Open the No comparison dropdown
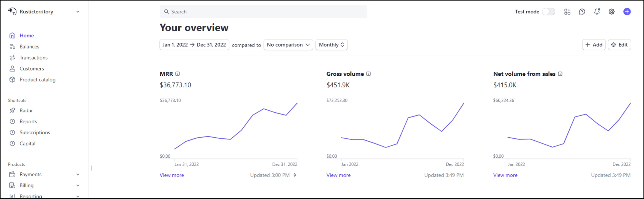The width and height of the screenshot is (644, 199). (288, 45)
